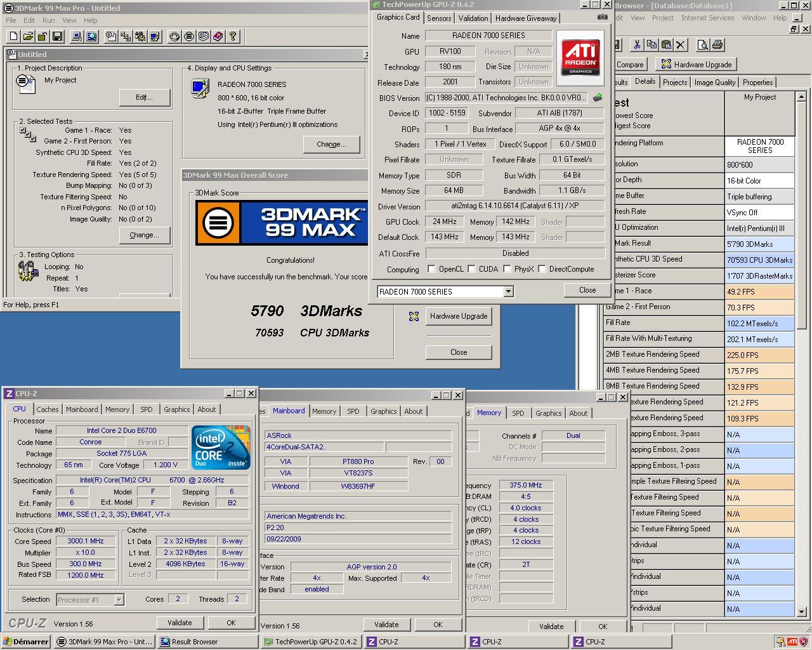Image resolution: width=812 pixels, height=650 pixels.
Task: Click the Result Browser vertical scrollbar down arrow
Action: click(x=801, y=611)
